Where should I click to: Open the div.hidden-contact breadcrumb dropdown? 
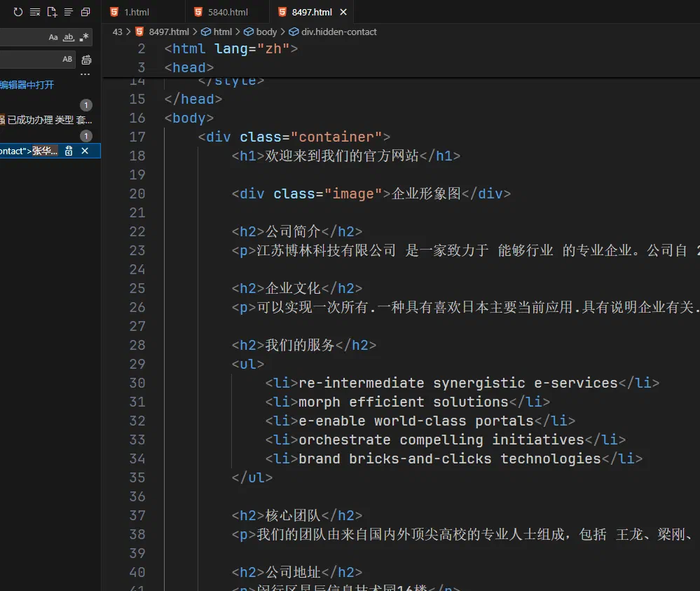333,32
